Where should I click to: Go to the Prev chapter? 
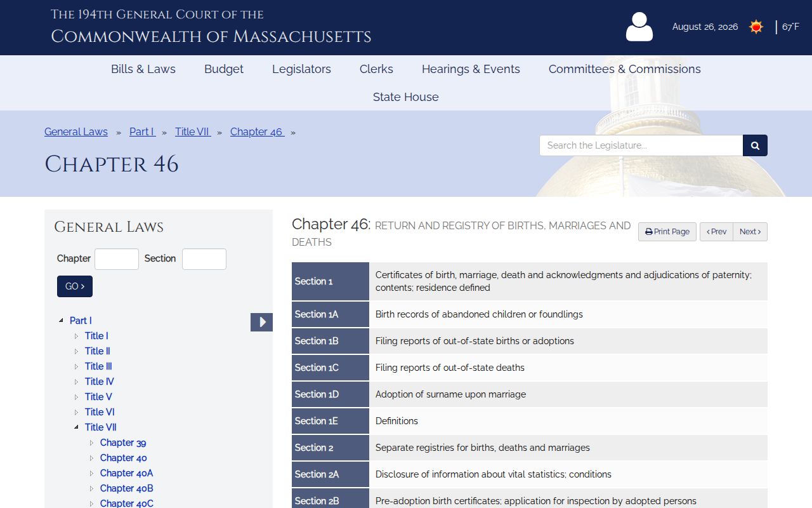[x=716, y=232]
